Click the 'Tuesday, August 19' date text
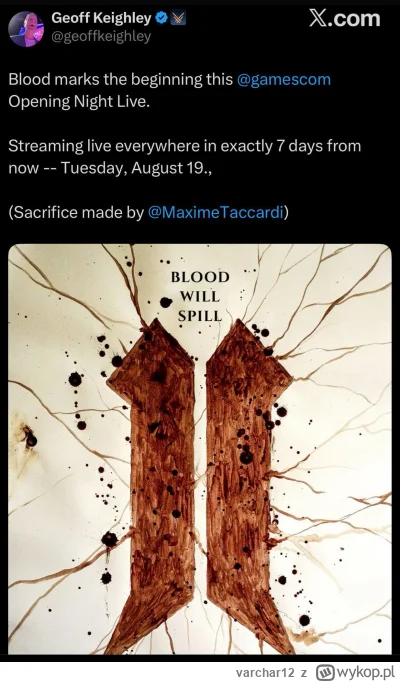The height and width of the screenshot is (682, 400). tap(133, 168)
